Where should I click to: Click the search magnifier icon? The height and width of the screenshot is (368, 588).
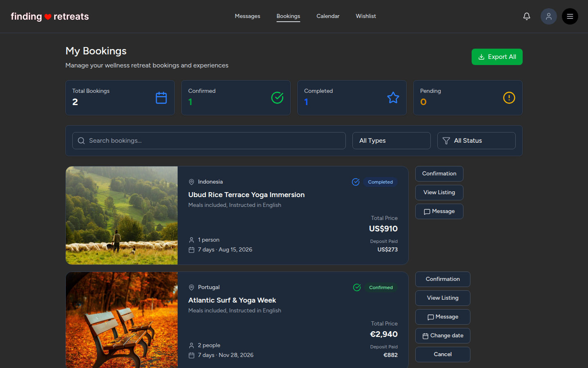pos(81,141)
